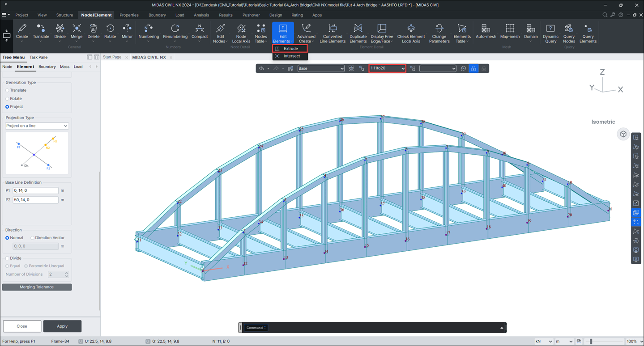Select the Rotate generation type
This screenshot has height=346, width=644.
coord(7,98)
